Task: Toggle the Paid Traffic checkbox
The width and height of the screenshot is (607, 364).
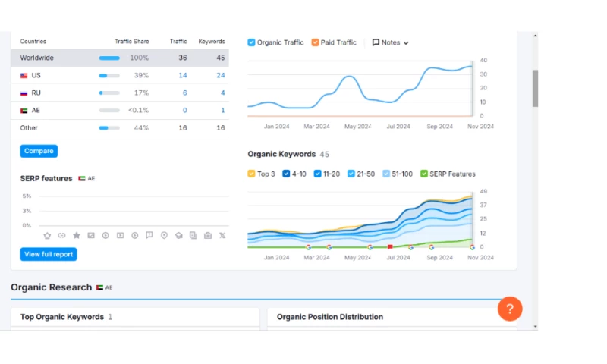Action: [316, 42]
